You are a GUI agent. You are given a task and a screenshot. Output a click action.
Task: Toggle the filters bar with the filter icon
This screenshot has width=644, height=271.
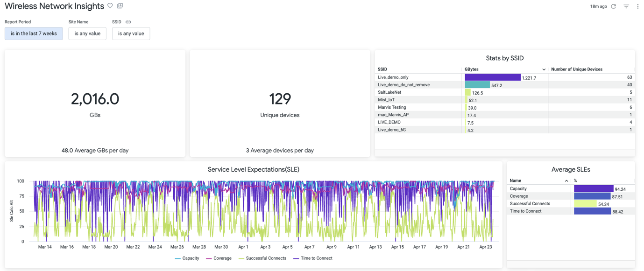pyautogui.click(x=626, y=7)
